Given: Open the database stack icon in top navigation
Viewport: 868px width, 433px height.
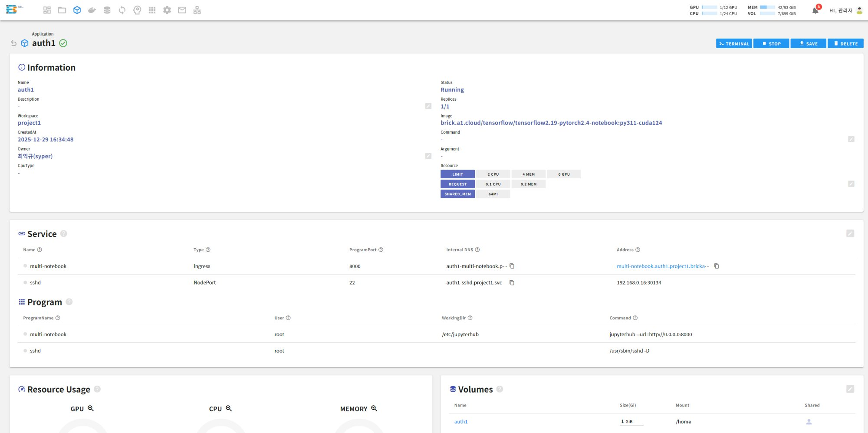Looking at the screenshot, I should pos(107,10).
